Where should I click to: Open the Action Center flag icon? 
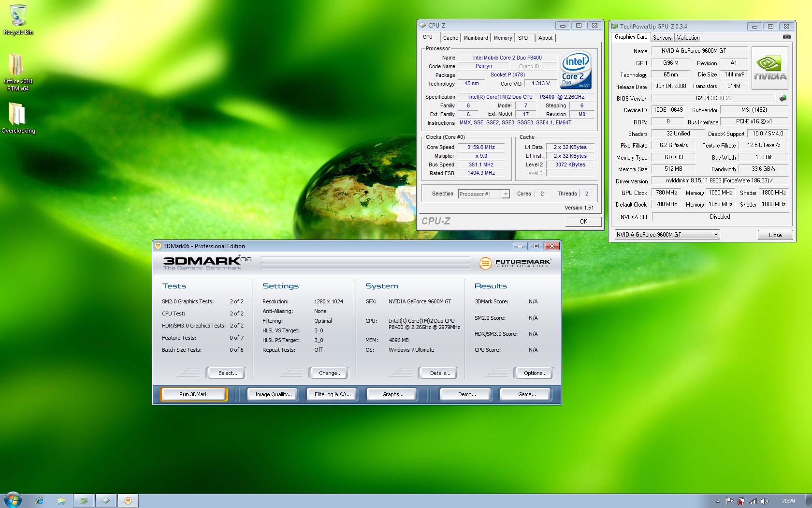coord(729,501)
